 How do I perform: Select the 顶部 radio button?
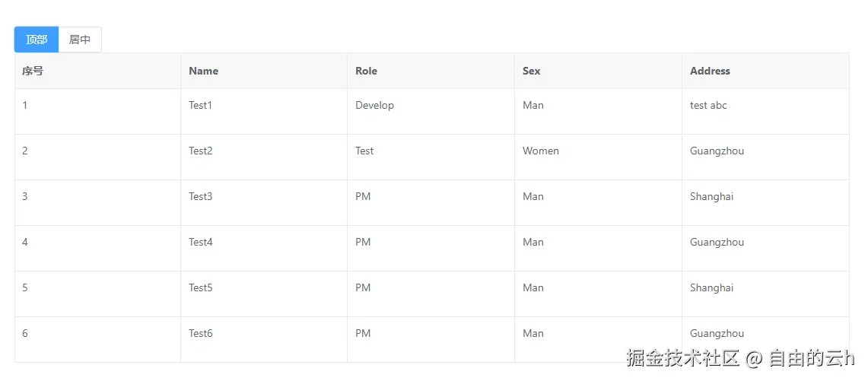(37, 40)
